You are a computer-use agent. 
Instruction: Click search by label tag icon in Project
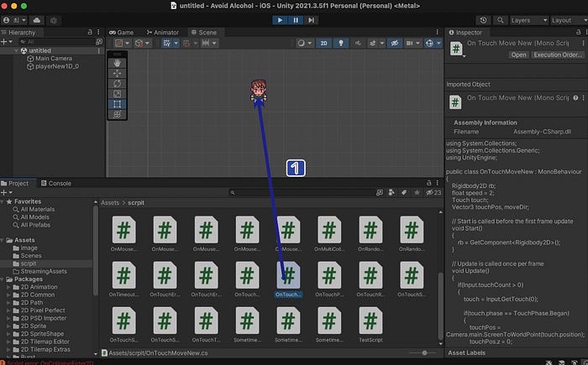click(x=404, y=193)
